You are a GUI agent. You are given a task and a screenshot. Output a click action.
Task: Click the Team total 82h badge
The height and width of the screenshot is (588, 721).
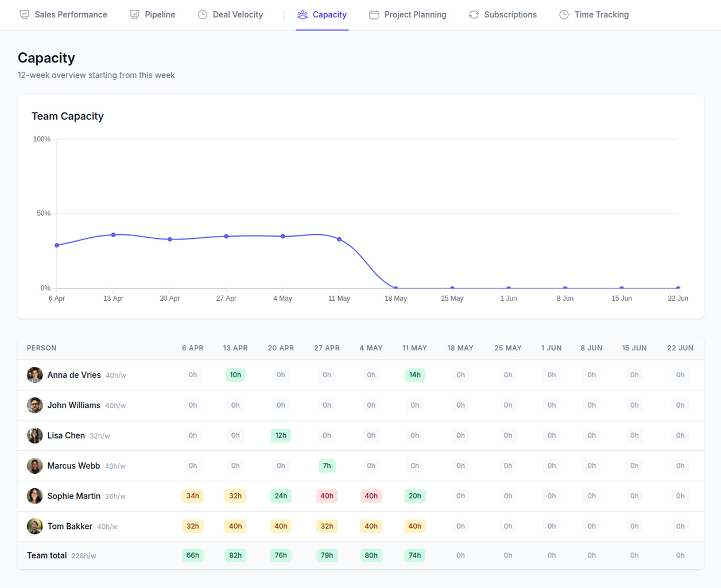point(235,555)
